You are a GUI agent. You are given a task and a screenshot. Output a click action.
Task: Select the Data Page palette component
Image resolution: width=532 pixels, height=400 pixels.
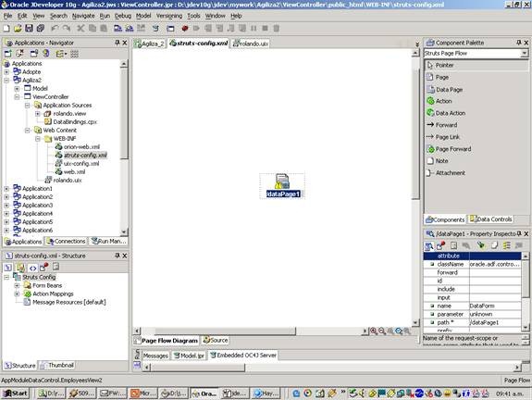444,89
